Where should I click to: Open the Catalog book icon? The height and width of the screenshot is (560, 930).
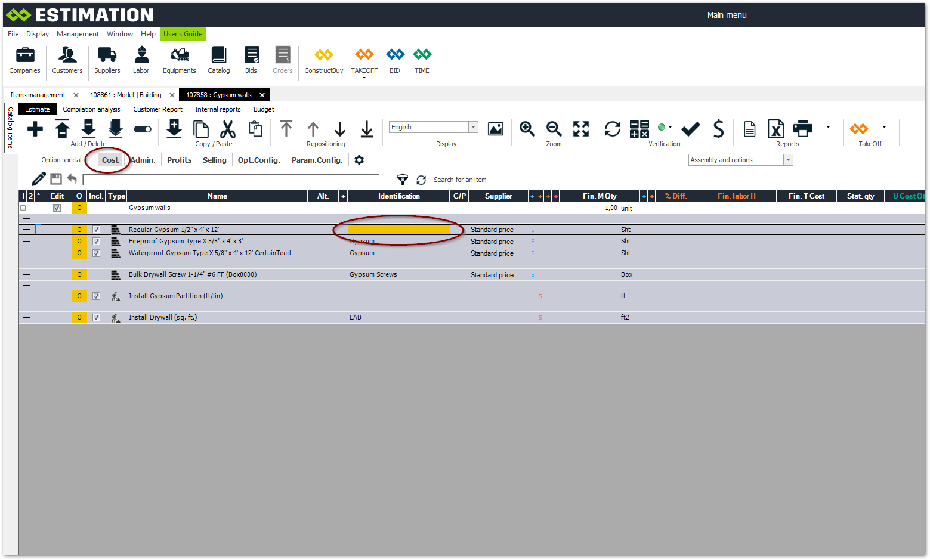(x=218, y=60)
